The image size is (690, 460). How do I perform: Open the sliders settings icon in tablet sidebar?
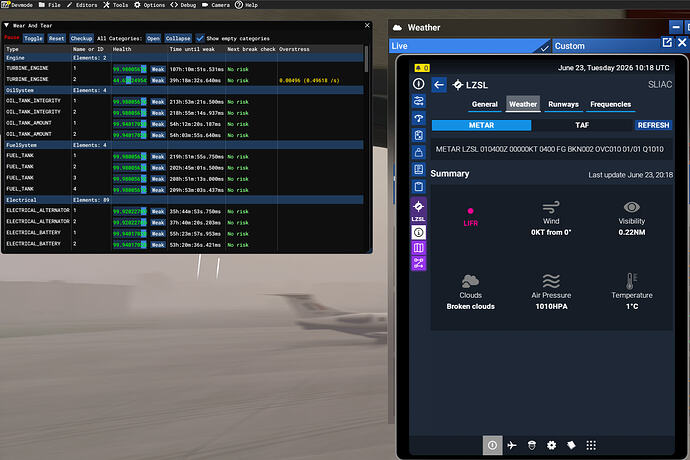(418, 101)
